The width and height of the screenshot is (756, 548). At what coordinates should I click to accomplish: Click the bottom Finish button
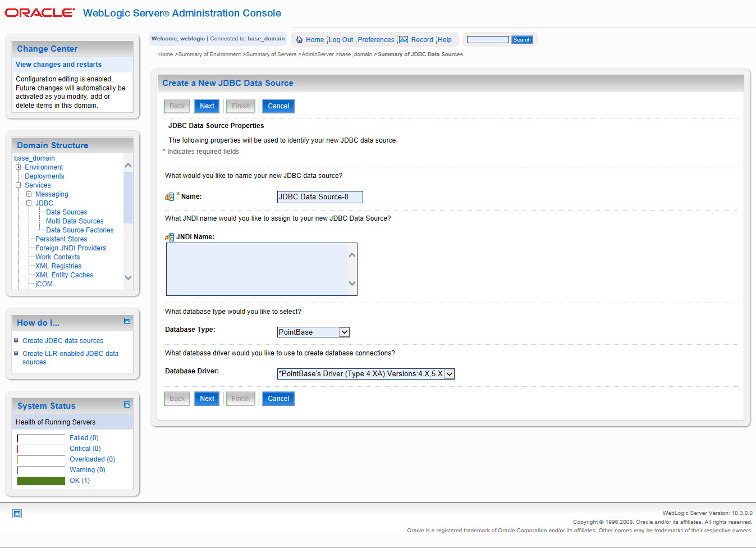pyautogui.click(x=241, y=399)
